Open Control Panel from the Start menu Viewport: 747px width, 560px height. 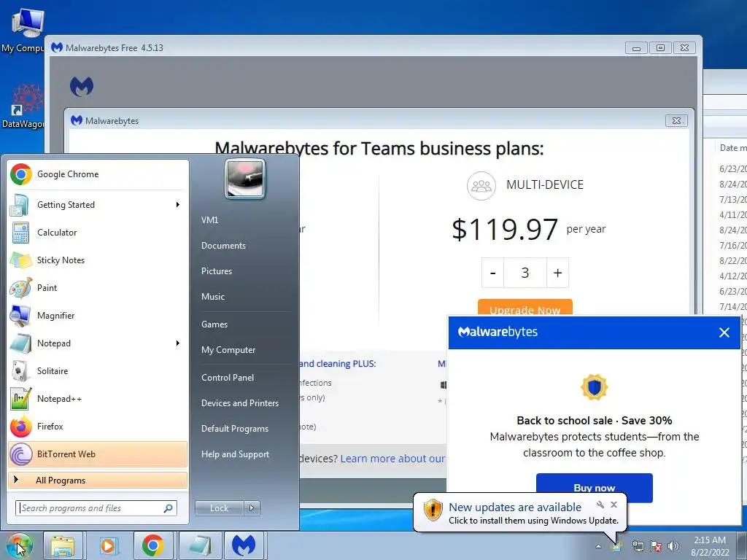pyautogui.click(x=228, y=378)
